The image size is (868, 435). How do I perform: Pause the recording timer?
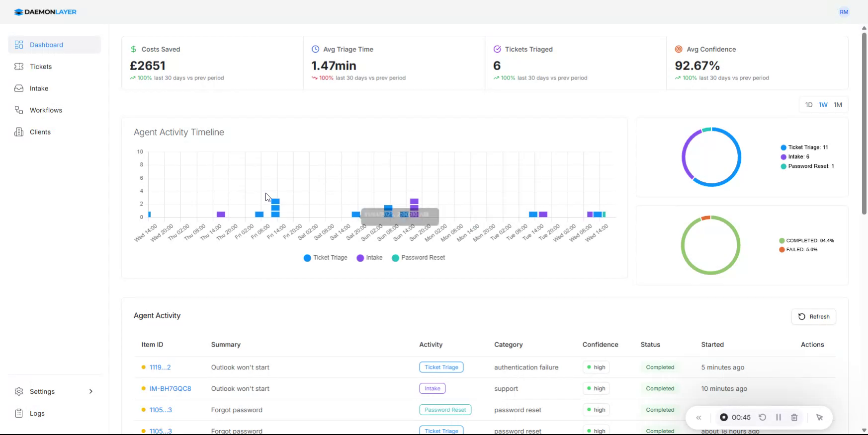pos(779,418)
